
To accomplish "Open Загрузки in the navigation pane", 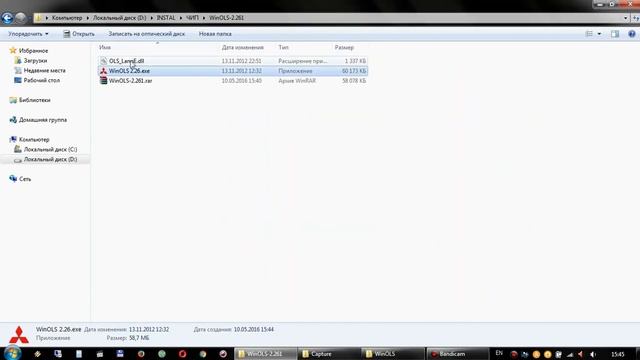I will click(x=35, y=60).
